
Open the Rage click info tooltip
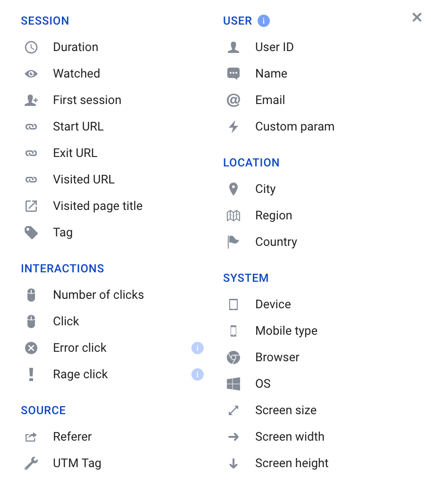198,374
